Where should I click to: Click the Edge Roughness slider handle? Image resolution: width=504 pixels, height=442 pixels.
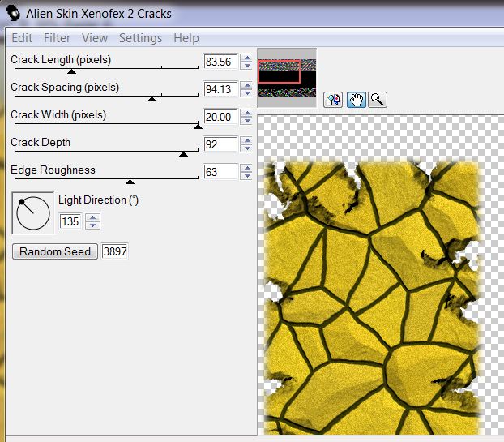click(x=130, y=182)
